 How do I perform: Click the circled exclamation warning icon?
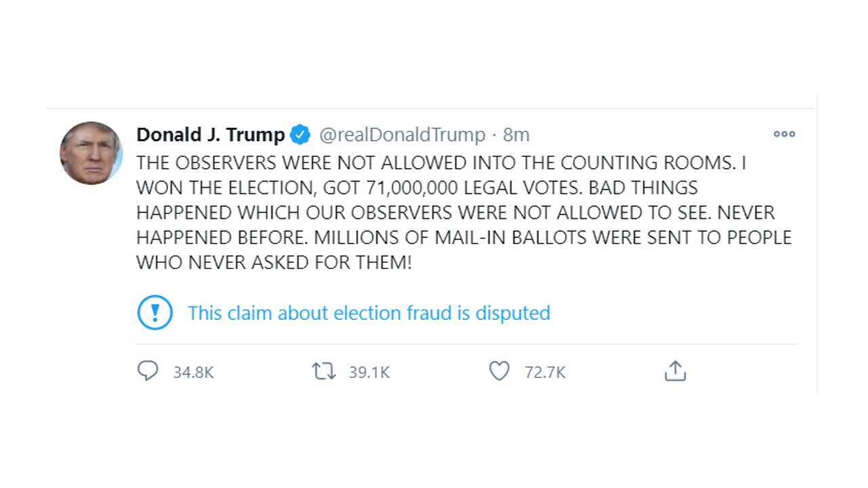tap(155, 312)
